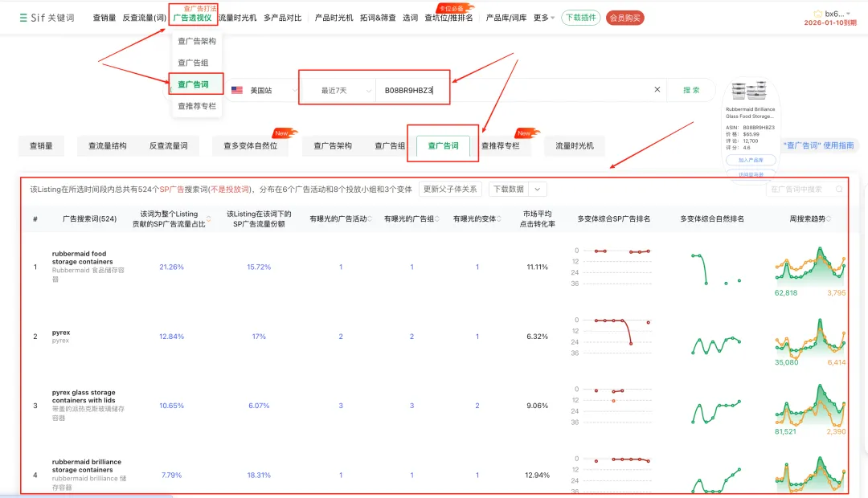This screenshot has height=498, width=868.
Task: Clear the ASIN field with X icon
Action: click(657, 90)
